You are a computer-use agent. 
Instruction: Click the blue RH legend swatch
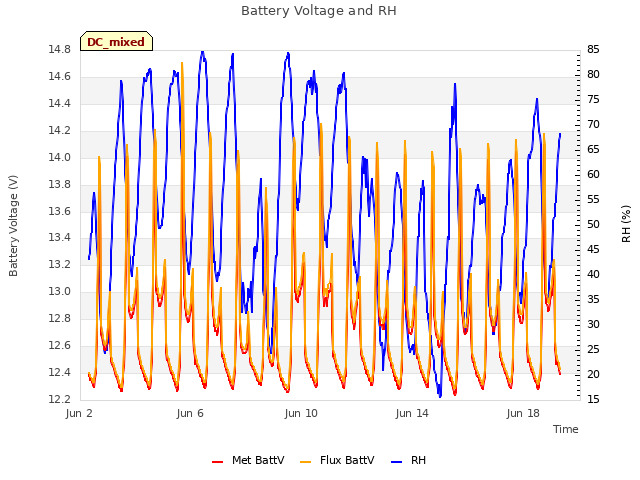click(397, 461)
